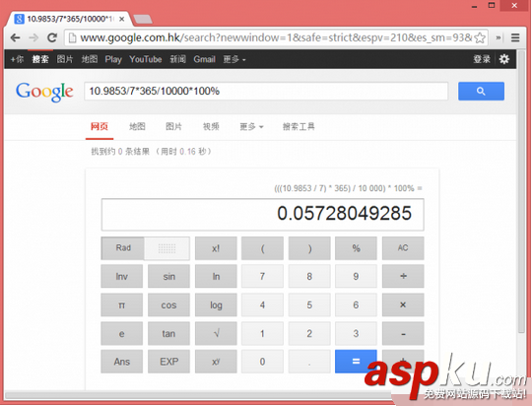Viewport: 532px width, 406px height.
Task: Open YouTube in the Google top bar
Action: 146,59
